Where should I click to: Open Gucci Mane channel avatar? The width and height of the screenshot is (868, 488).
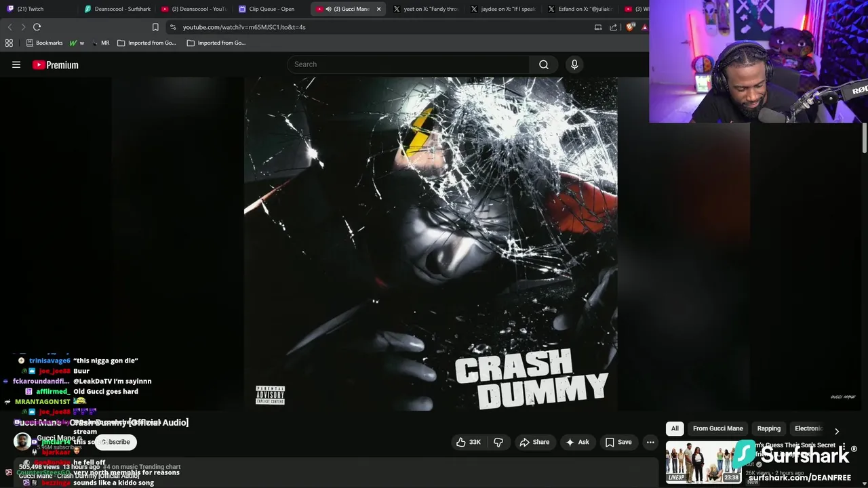pos(22,441)
